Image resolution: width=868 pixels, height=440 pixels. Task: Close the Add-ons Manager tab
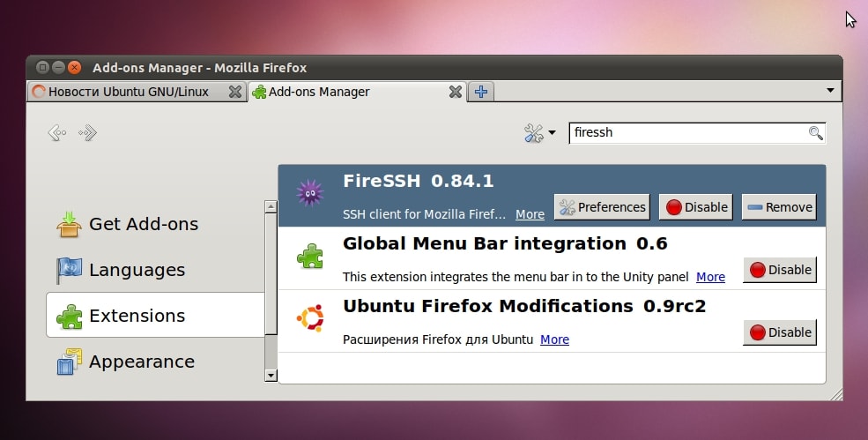coord(456,92)
